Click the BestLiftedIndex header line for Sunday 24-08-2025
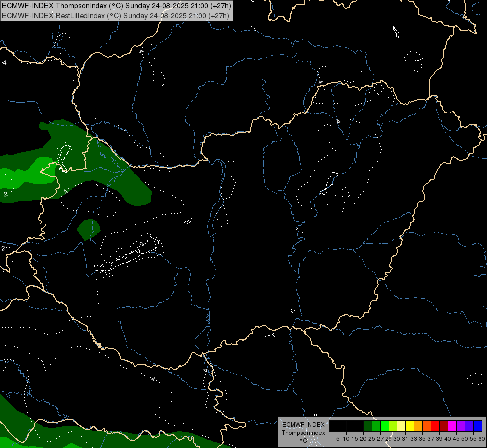The width and height of the screenshot is (487, 448). click(x=115, y=16)
